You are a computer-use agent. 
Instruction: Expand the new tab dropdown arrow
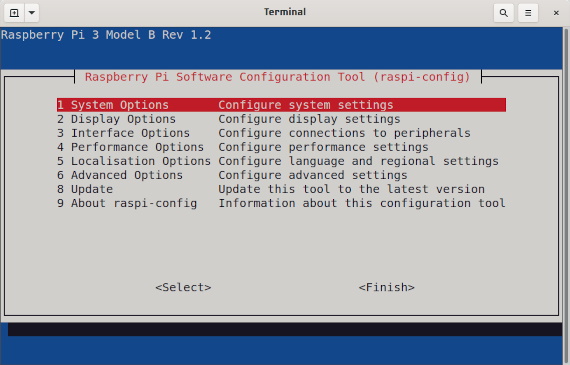pos(32,13)
